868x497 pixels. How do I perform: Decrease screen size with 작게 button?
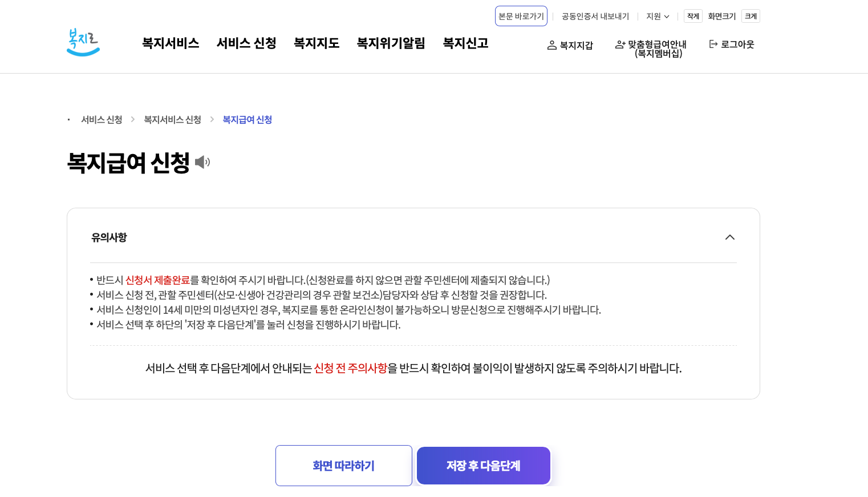coord(693,16)
